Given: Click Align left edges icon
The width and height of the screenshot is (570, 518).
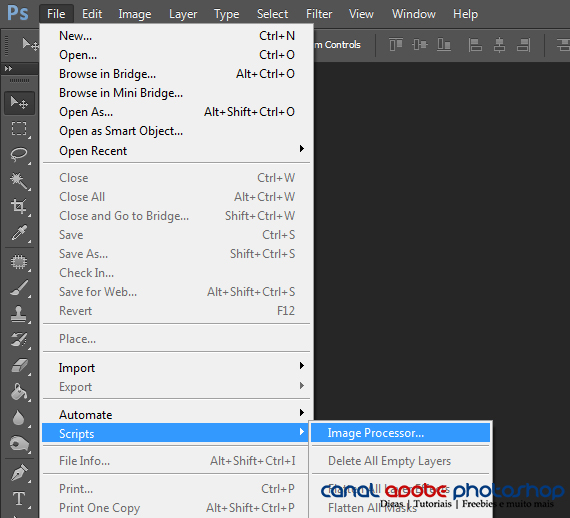Looking at the screenshot, I should [x=475, y=45].
